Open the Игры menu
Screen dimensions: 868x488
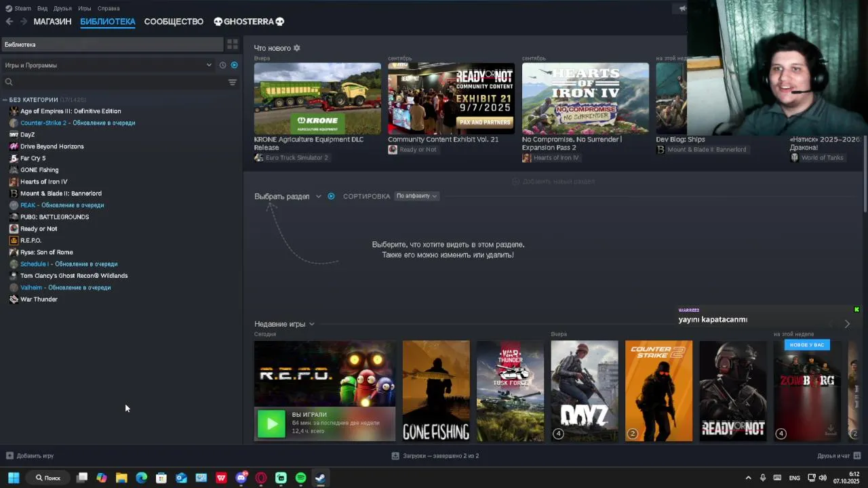click(84, 8)
